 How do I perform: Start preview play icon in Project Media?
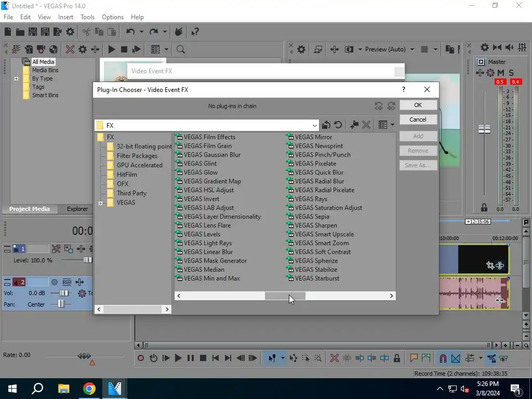(111, 49)
